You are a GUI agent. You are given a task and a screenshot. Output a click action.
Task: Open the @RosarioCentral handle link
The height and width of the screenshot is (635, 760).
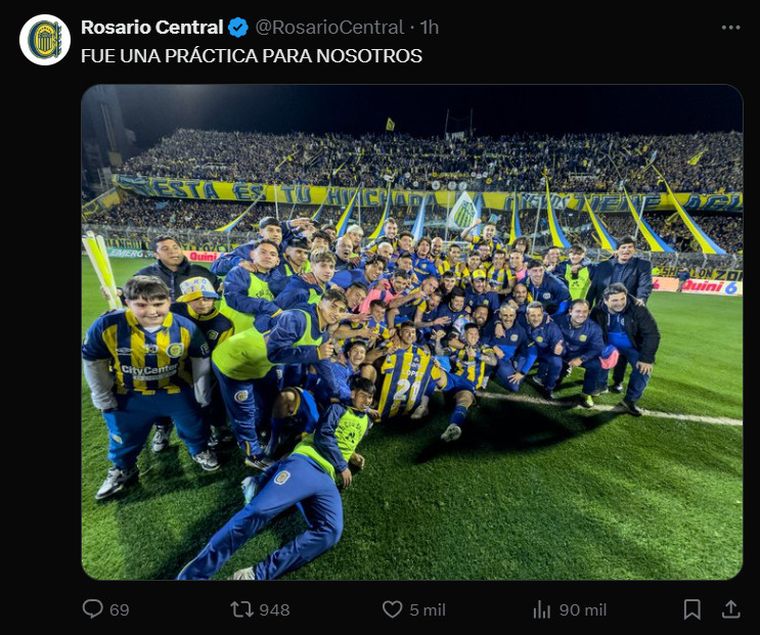329,27
